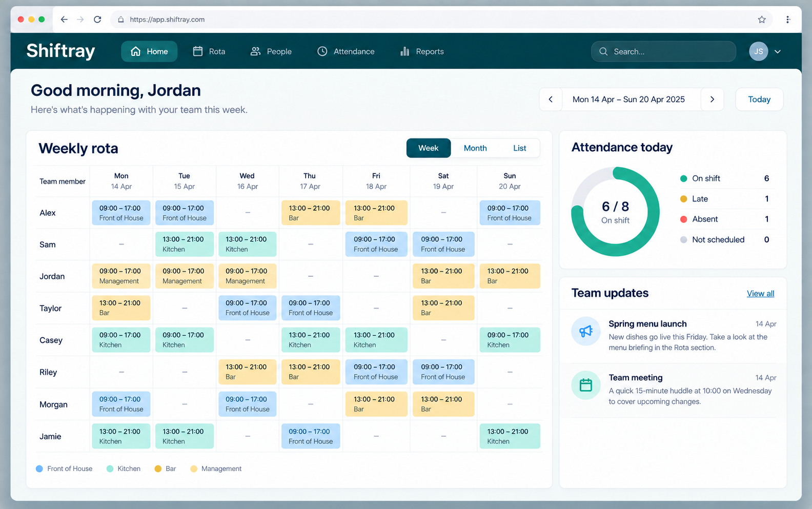This screenshot has width=812, height=509.
Task: Click the Team meeting calendar icon
Action: [x=586, y=385]
